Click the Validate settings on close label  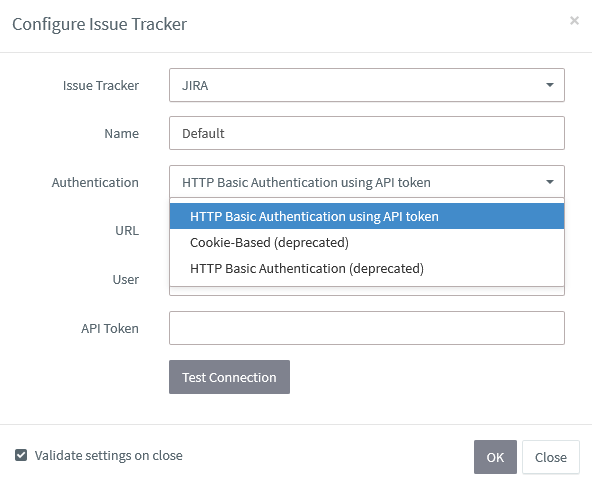[109, 455]
